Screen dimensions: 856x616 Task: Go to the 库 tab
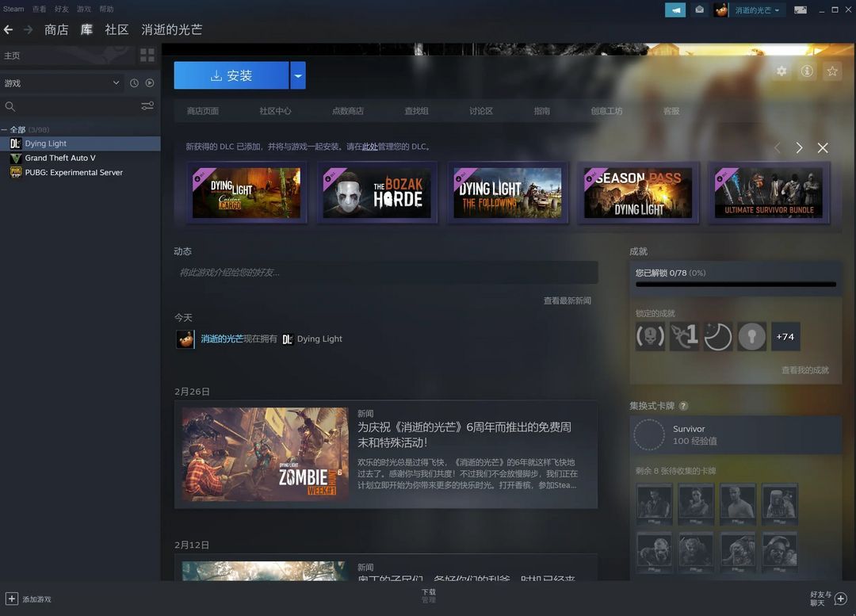[x=87, y=29]
